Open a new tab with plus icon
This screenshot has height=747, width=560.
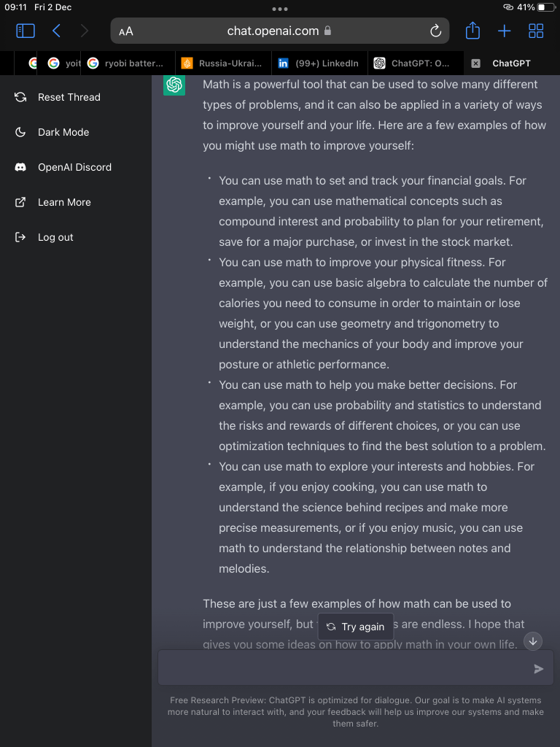pos(505,31)
